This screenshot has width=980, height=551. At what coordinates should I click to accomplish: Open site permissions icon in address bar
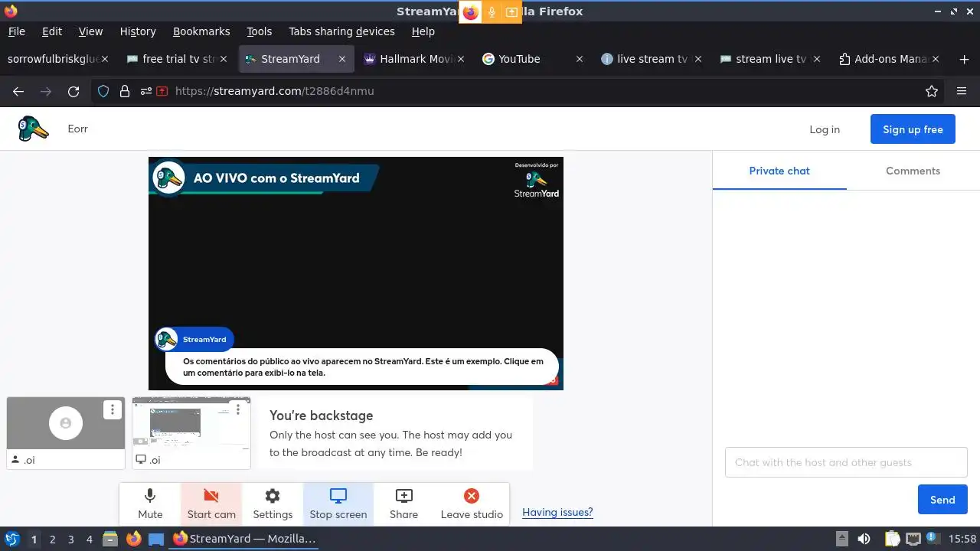(x=145, y=91)
